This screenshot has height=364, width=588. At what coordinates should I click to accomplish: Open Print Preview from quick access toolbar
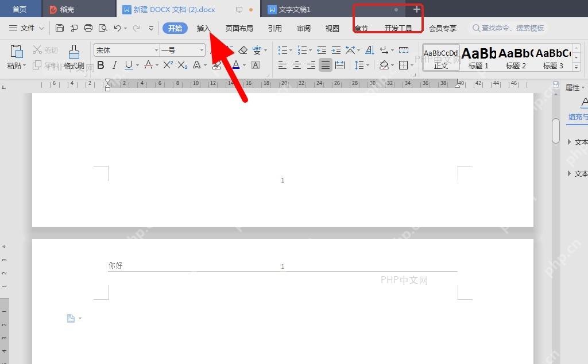tap(102, 28)
